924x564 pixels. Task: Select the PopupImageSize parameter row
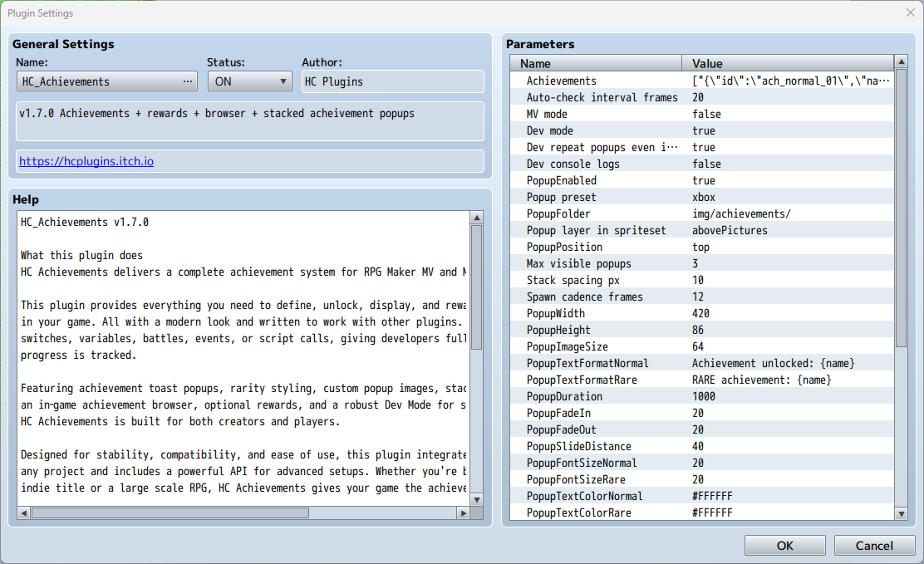[x=702, y=346]
